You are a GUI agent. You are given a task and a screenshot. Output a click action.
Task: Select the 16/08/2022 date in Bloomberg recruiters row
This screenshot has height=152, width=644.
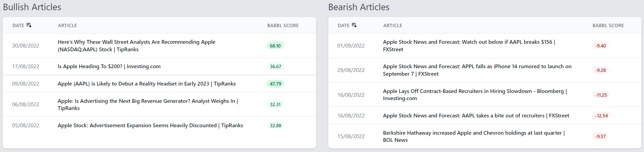coord(351,95)
